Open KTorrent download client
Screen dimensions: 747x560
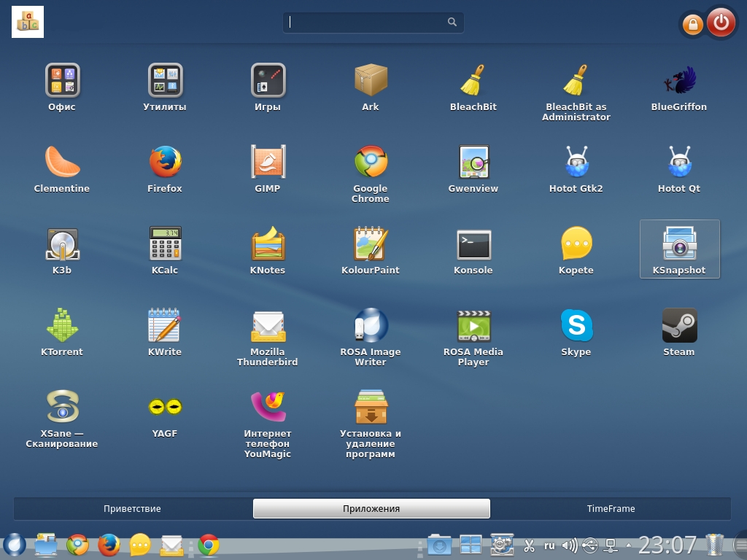click(x=62, y=327)
